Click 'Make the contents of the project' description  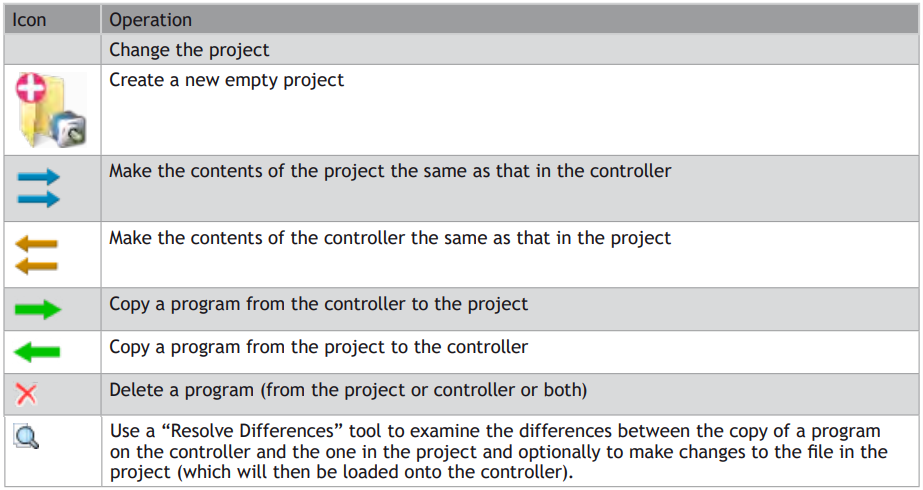390,171
